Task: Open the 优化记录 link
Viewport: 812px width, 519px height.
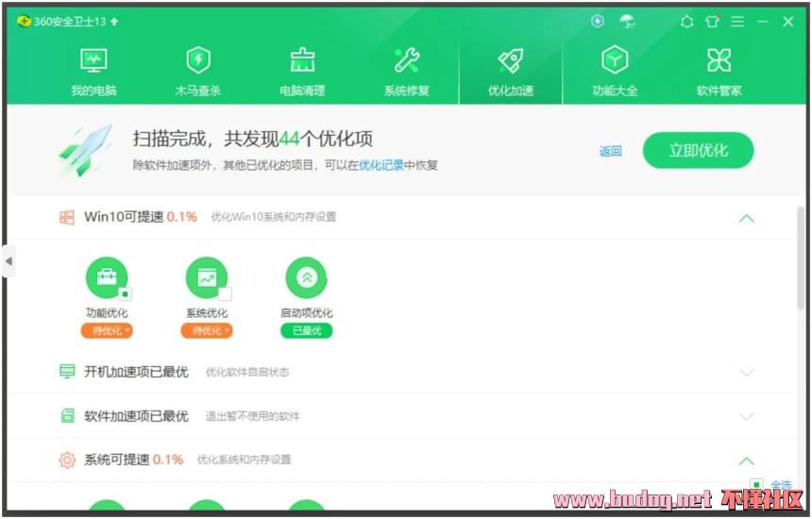Action: [381, 165]
